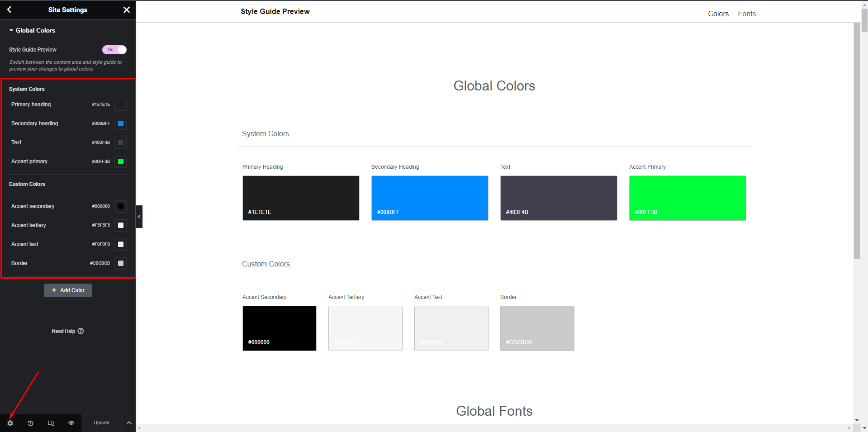Viewport: 868px width, 432px height.
Task: Open the History icon in bottom bar
Action: tap(30, 423)
